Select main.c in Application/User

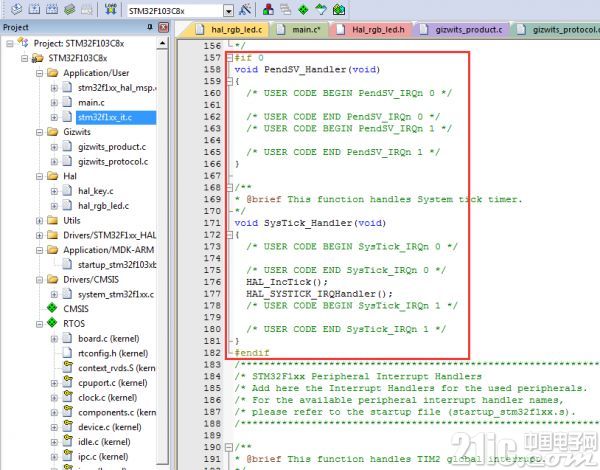[91, 103]
